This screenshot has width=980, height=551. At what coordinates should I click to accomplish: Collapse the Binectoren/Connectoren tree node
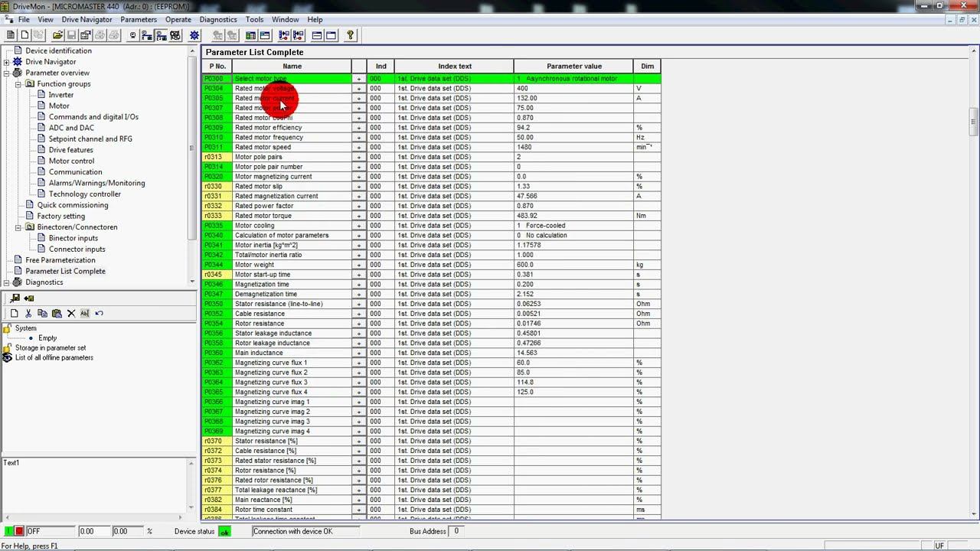coord(18,227)
